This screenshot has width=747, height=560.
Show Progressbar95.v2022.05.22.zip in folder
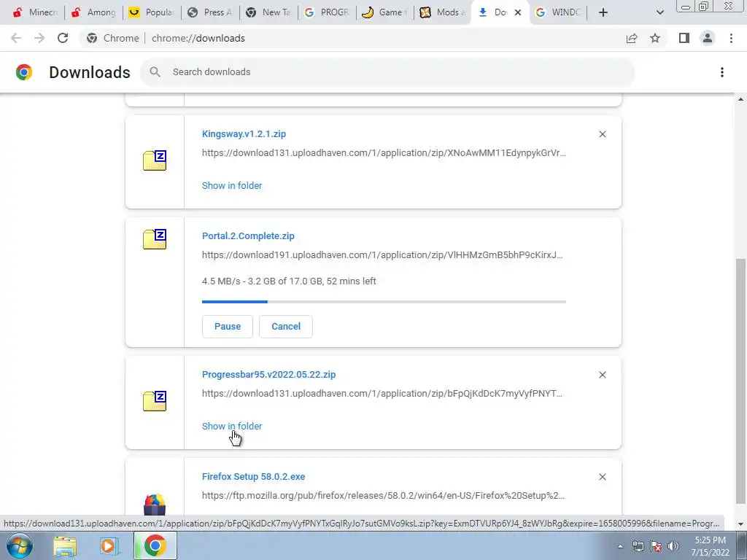[x=232, y=426]
